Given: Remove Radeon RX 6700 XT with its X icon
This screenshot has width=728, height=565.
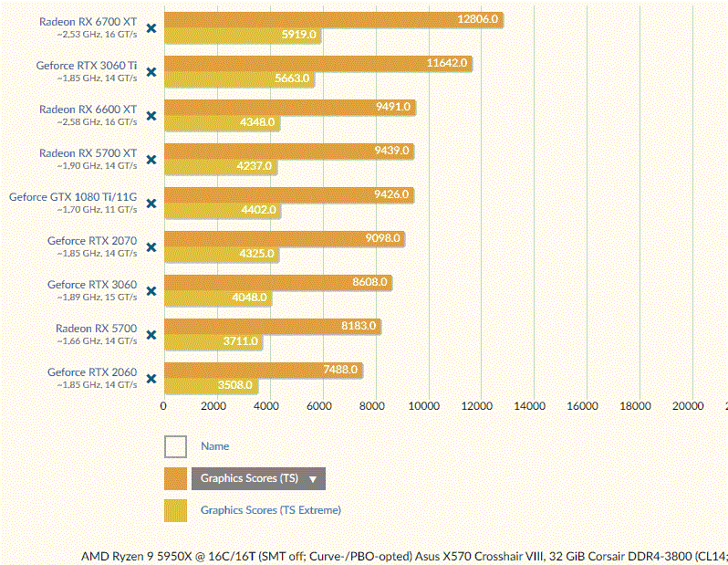Looking at the screenshot, I should (x=151, y=28).
